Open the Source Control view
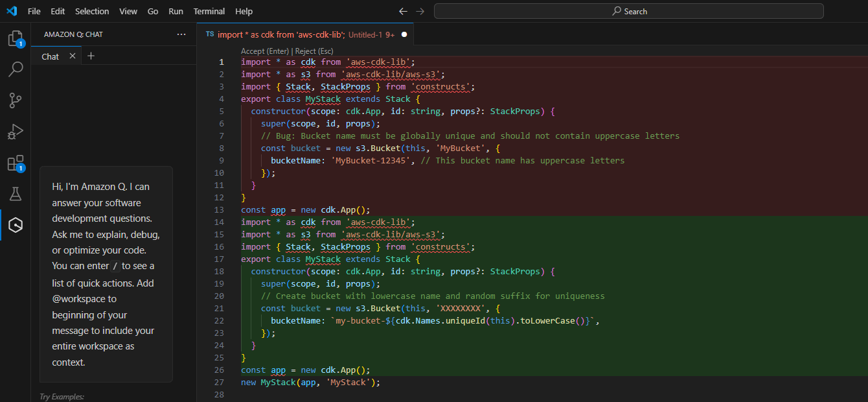Screen dimensions: 868x402 pos(15,100)
